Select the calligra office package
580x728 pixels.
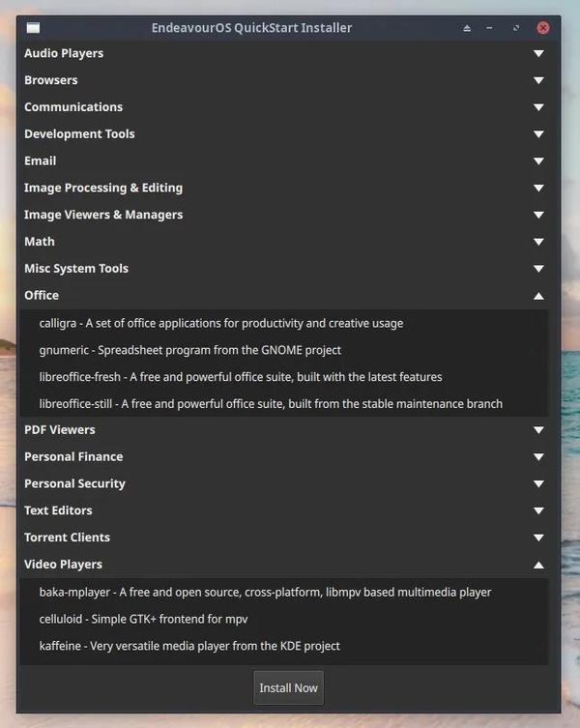coord(221,323)
